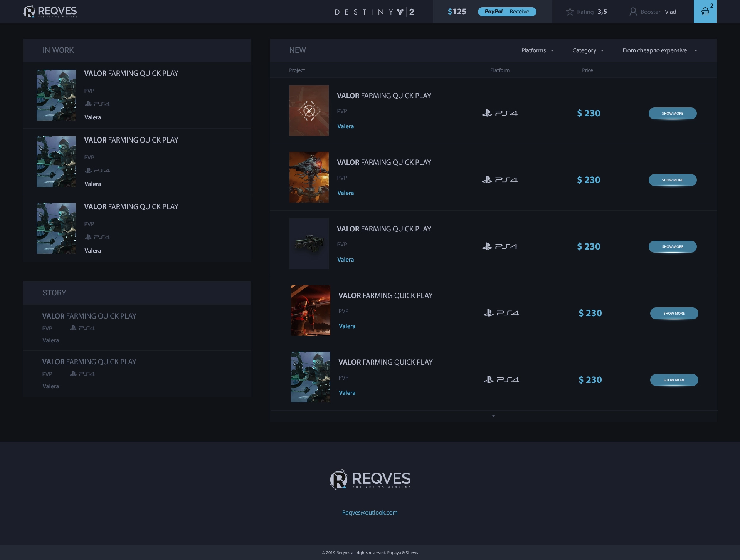The image size is (740, 560).
Task: Click PS4 icon of first In Work item
Action: coord(97,104)
